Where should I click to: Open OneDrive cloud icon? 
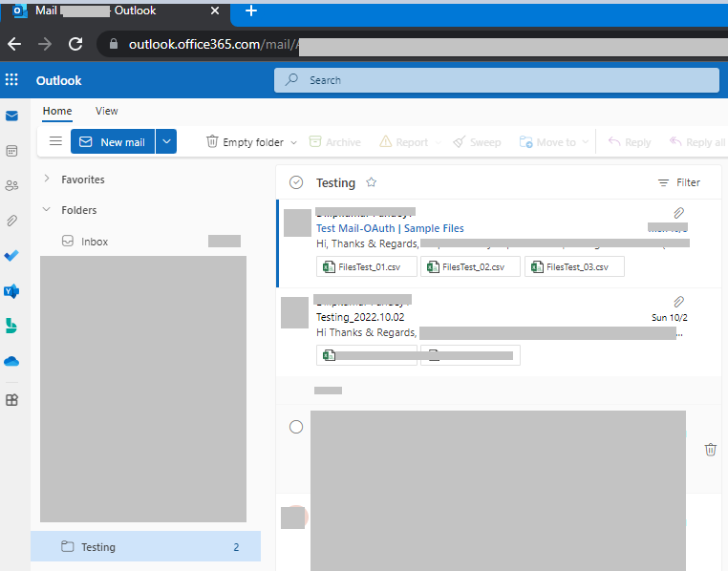click(x=11, y=361)
